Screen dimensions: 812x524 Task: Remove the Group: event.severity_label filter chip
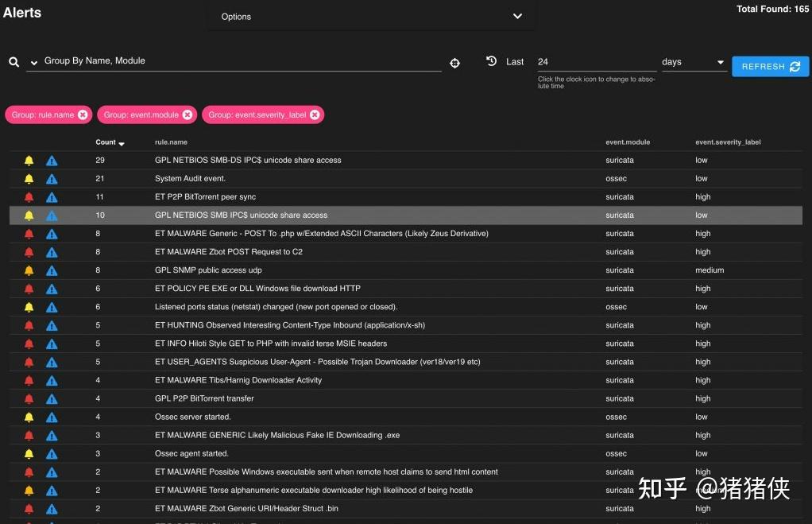(x=315, y=115)
